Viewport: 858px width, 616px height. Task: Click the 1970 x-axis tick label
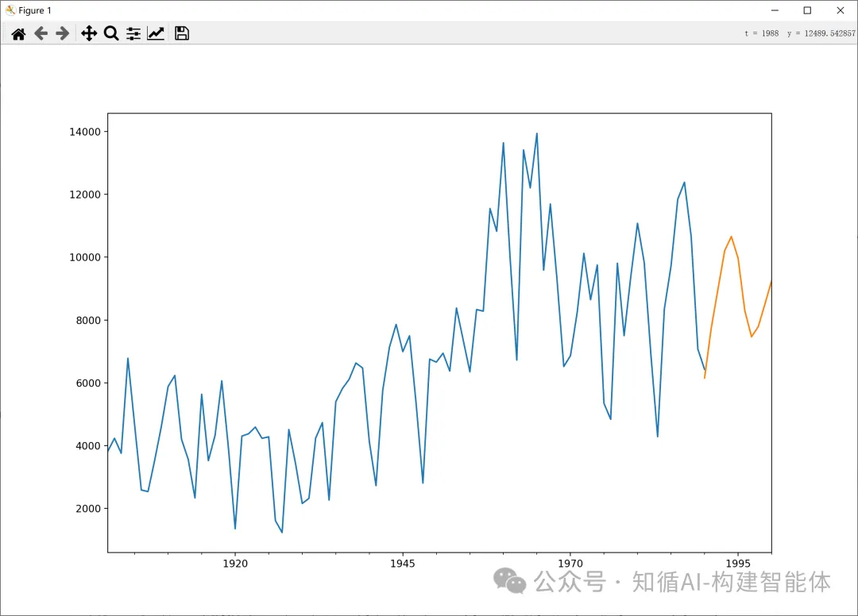click(570, 564)
